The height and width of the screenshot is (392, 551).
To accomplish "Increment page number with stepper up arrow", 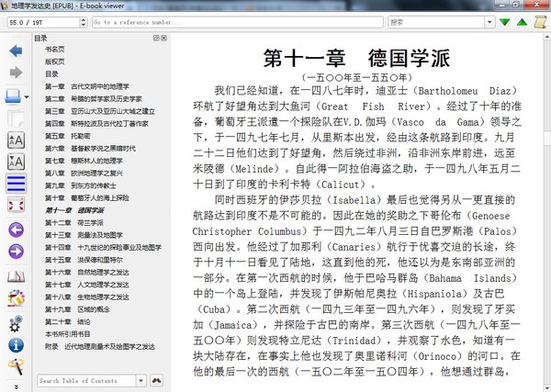I will coord(84,19).
